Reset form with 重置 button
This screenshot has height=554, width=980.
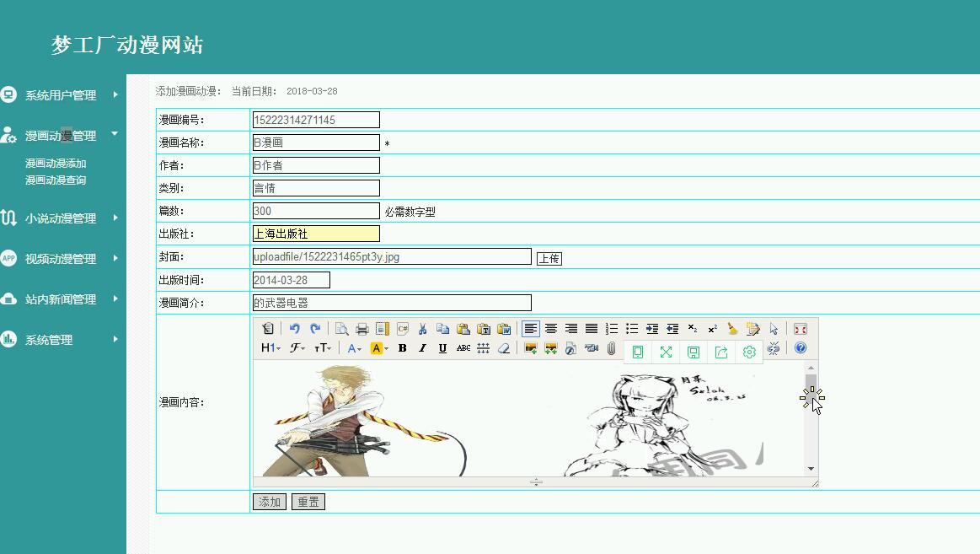point(308,502)
